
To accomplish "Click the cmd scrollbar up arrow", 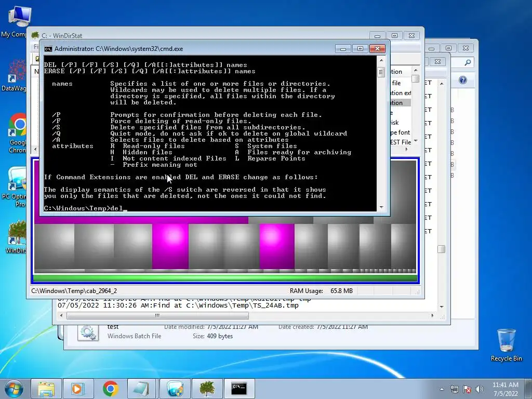I will [x=381, y=60].
